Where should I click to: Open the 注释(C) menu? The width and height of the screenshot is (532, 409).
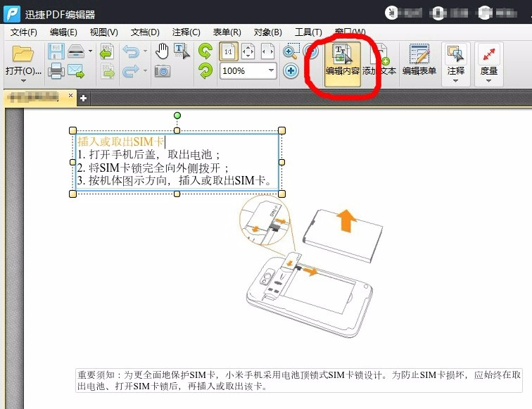(x=186, y=32)
